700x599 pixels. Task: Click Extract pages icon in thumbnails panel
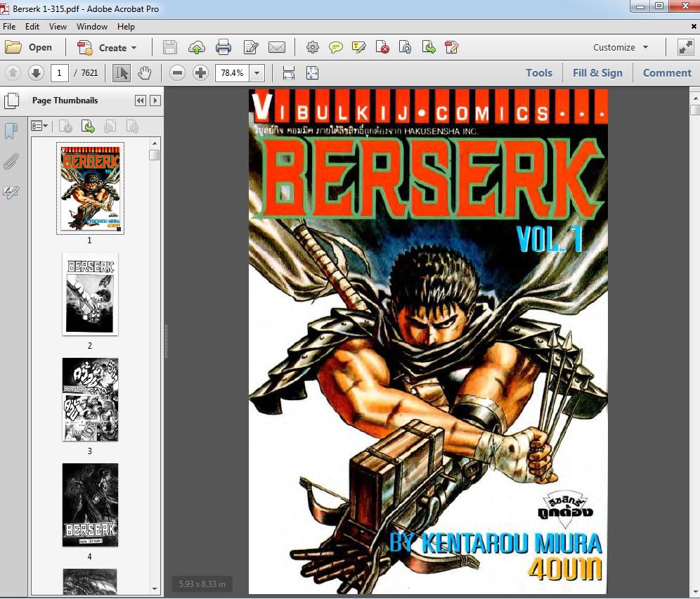88,127
